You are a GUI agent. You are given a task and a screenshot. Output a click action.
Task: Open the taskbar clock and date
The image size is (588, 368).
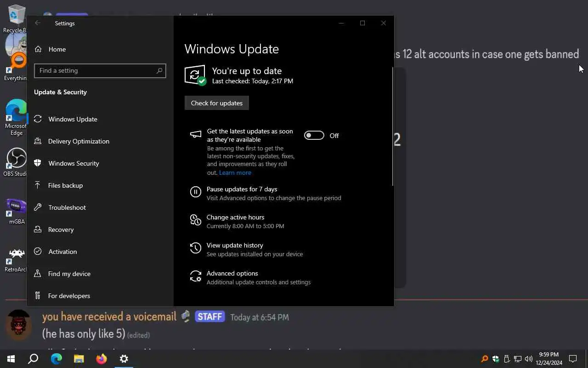[x=549, y=359]
